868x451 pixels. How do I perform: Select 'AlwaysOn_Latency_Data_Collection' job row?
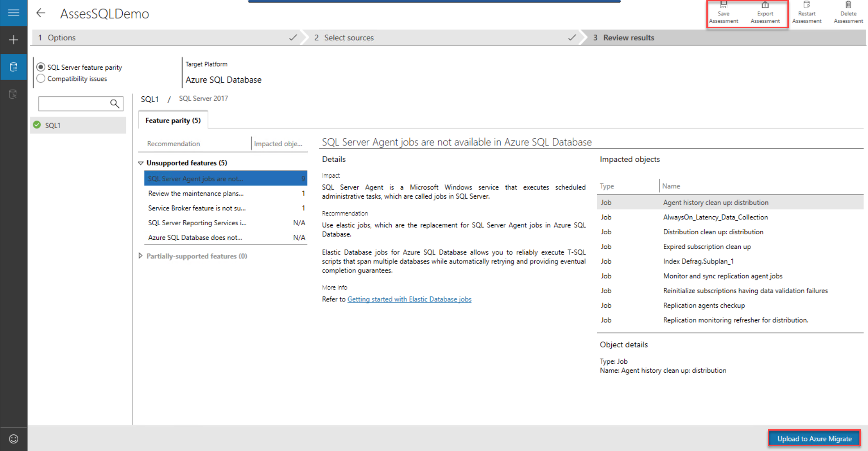730,217
